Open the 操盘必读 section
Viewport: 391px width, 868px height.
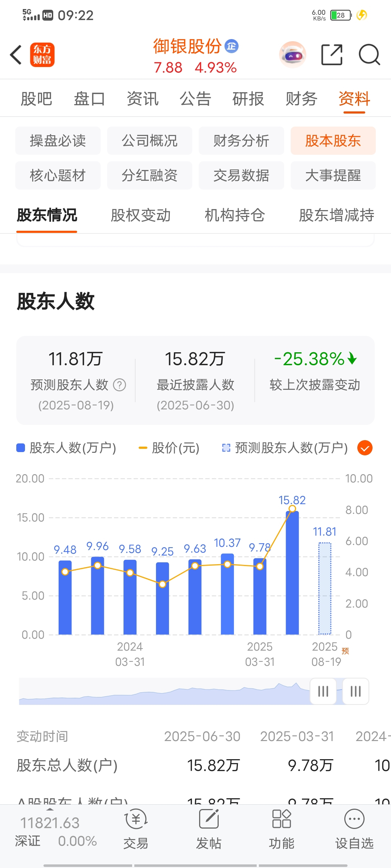[x=58, y=141]
